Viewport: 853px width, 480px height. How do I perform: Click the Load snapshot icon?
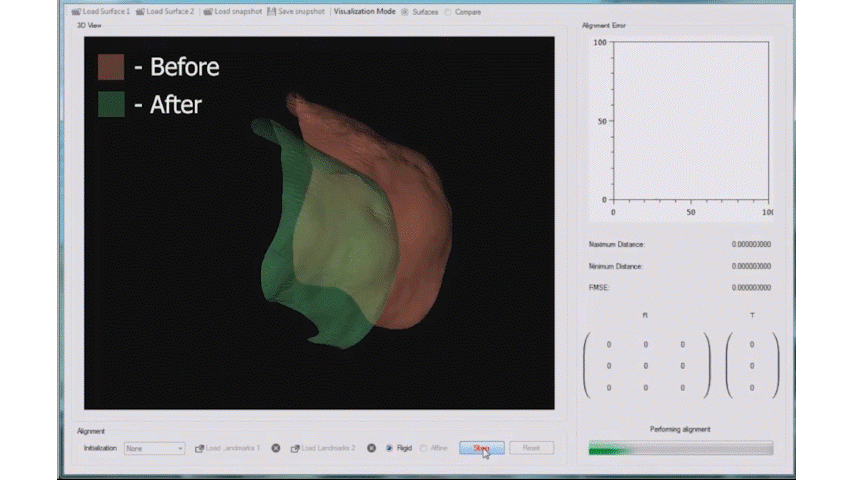208,11
